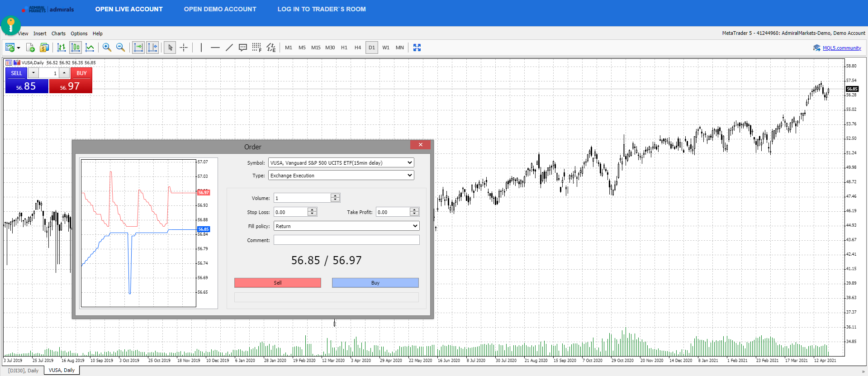Increase one-click panel volume with up arrow
The height and width of the screenshot is (376, 868).
tap(64, 73)
